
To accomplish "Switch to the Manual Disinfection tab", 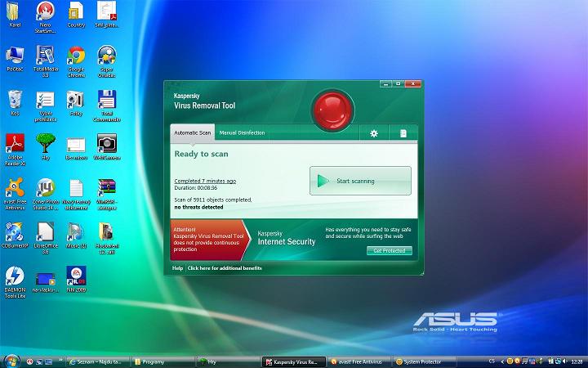I will click(x=242, y=132).
